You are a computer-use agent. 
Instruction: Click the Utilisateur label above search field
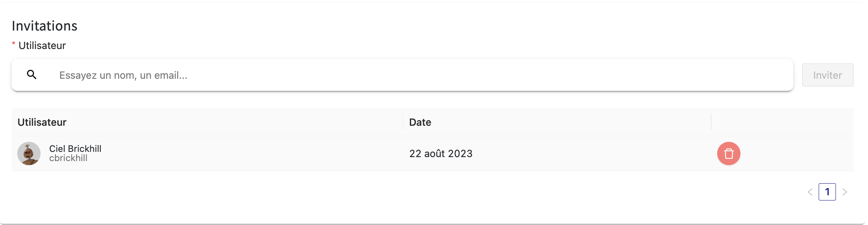(42, 45)
